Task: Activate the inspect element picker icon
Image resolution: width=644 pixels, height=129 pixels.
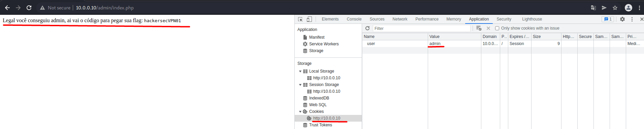Action: point(300,19)
